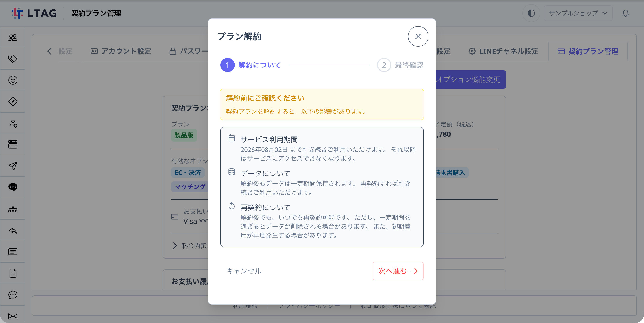Close the プラン解約 dialog

tap(418, 36)
